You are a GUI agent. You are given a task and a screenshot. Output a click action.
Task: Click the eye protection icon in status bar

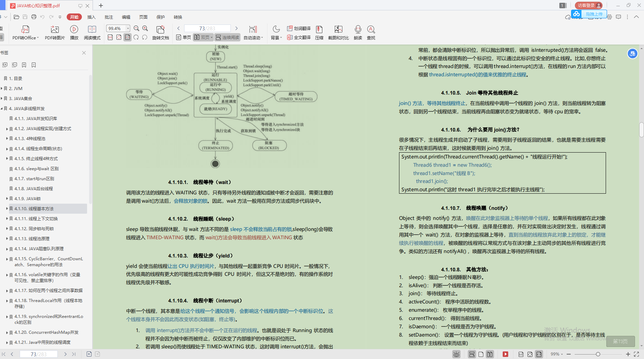click(456, 354)
